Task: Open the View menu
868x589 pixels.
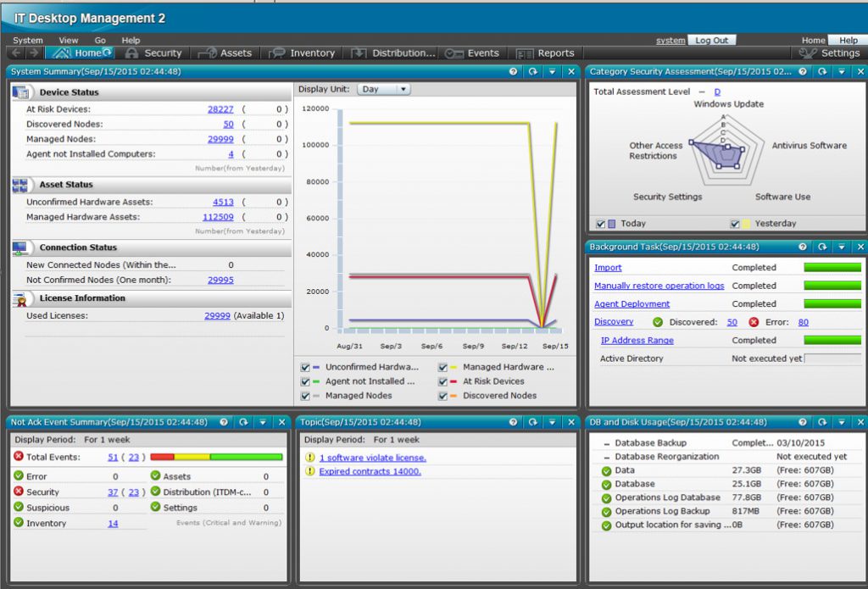Action: (x=68, y=40)
